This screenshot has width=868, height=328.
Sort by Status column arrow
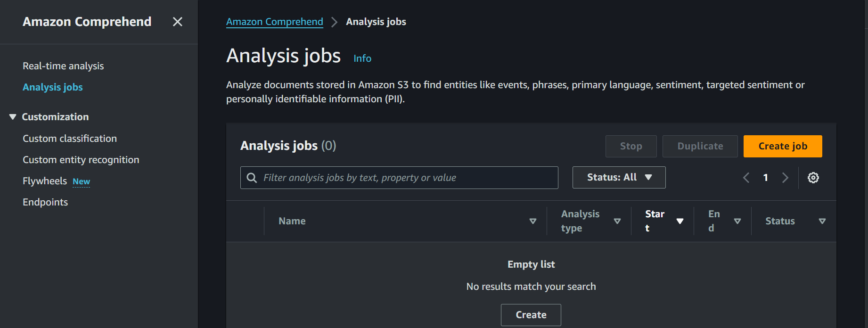(822, 221)
